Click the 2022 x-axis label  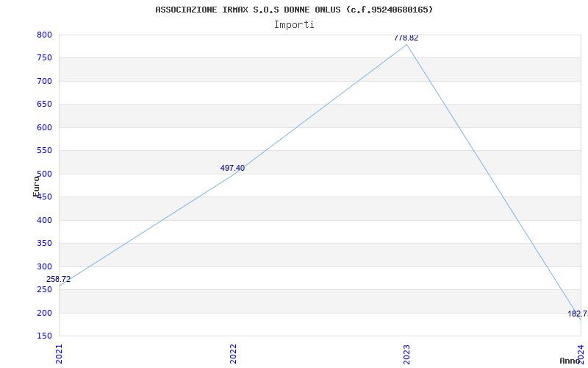coord(233,354)
